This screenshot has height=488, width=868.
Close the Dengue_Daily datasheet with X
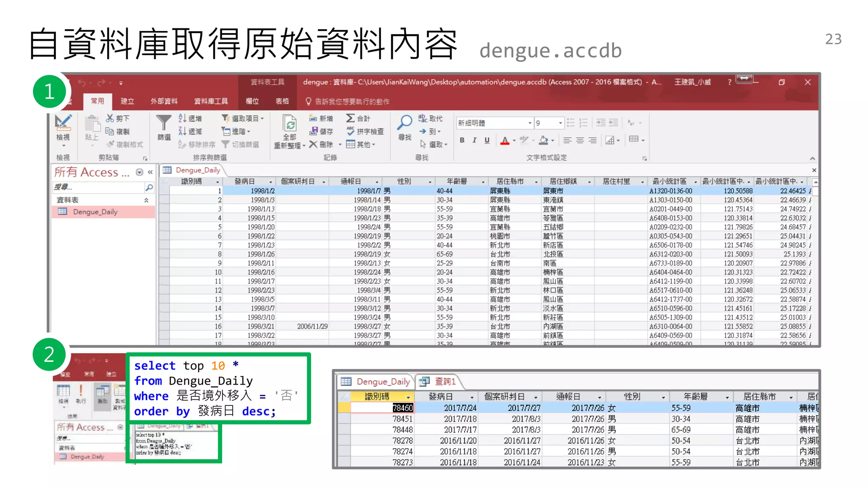pyautogui.click(x=814, y=170)
